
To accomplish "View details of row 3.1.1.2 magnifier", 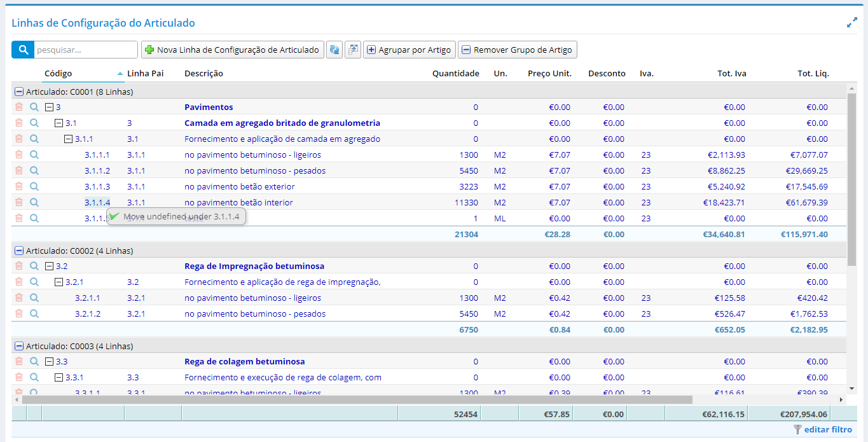I will (x=34, y=170).
